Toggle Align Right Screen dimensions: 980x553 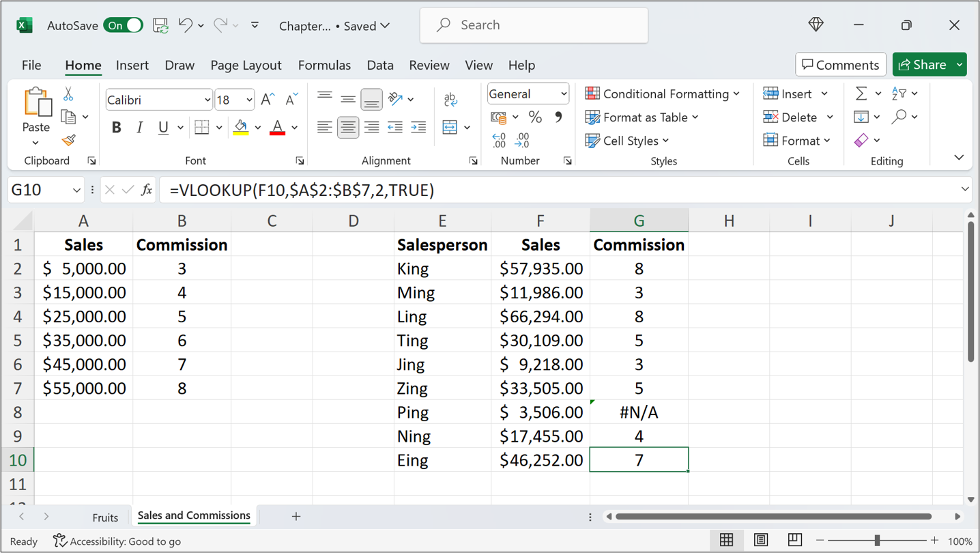pyautogui.click(x=371, y=127)
